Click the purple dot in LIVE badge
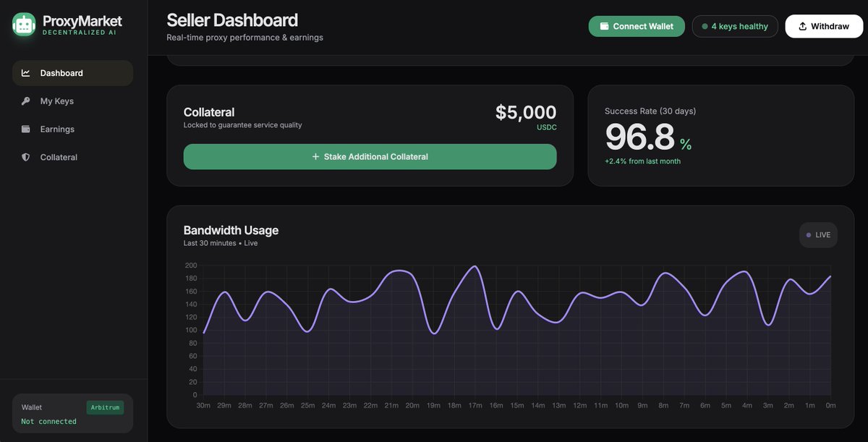The height and width of the screenshot is (442, 868). tap(809, 235)
